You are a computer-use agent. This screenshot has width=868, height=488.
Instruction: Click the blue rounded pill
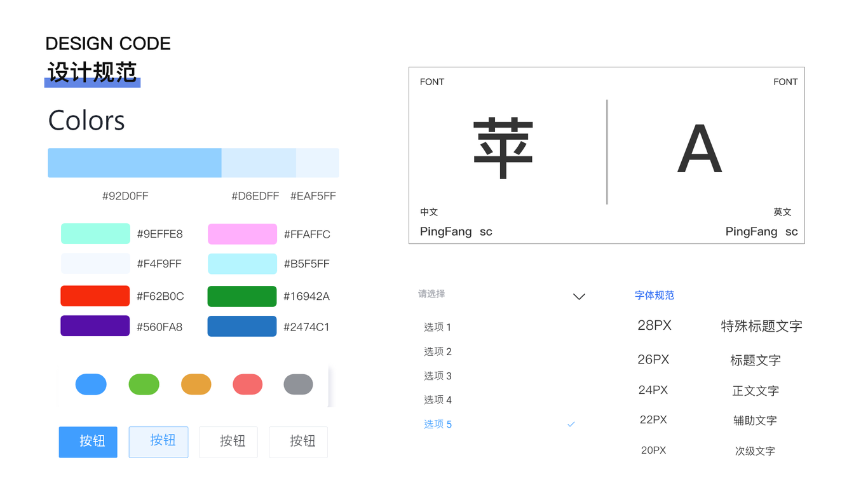tap(91, 384)
